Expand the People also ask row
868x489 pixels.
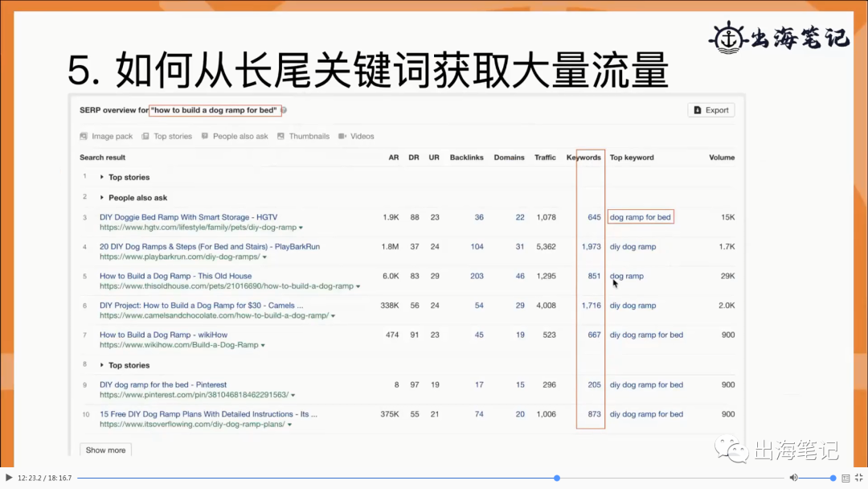pos(102,198)
